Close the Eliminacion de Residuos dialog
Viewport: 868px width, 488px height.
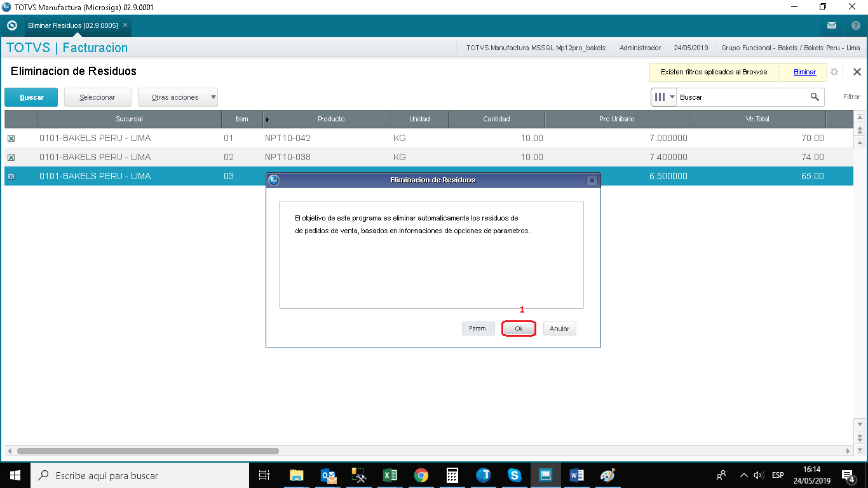coord(592,180)
